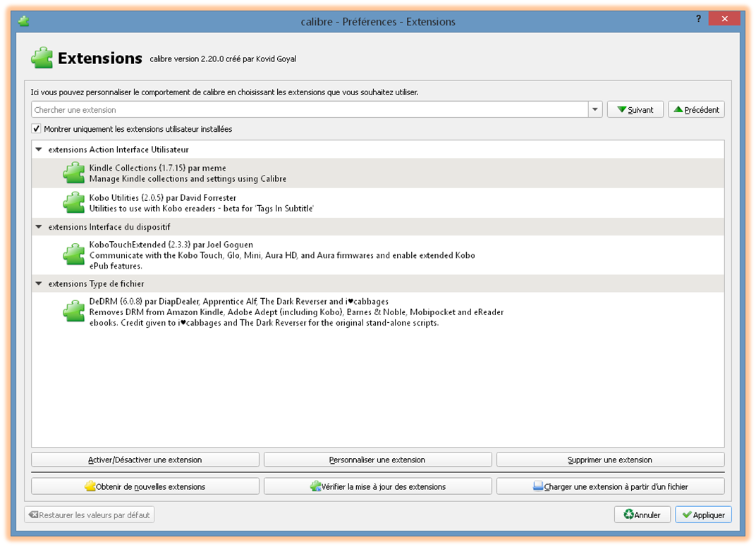
Task: Click 'calibre version 2.20.0 créé par Kovid Goyal' text
Action: (223, 59)
